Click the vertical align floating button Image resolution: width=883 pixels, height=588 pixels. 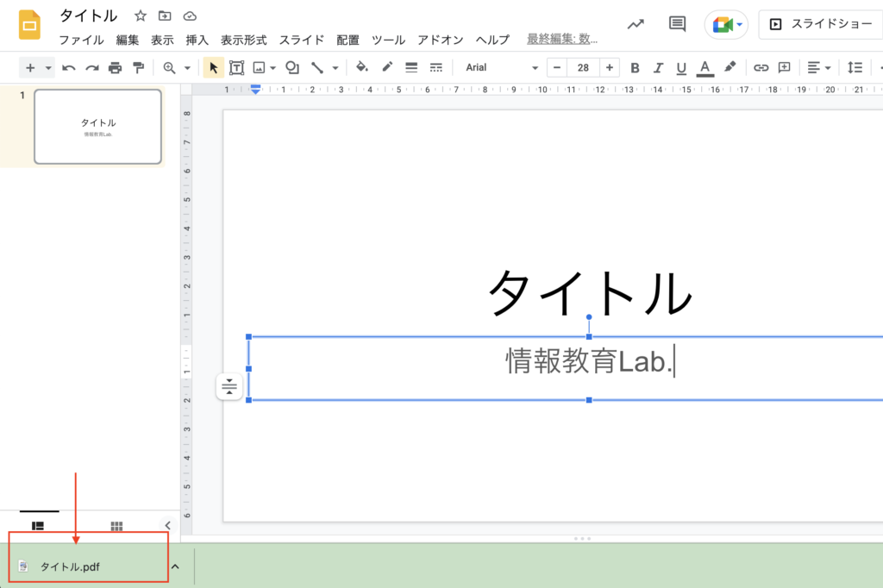tap(229, 387)
